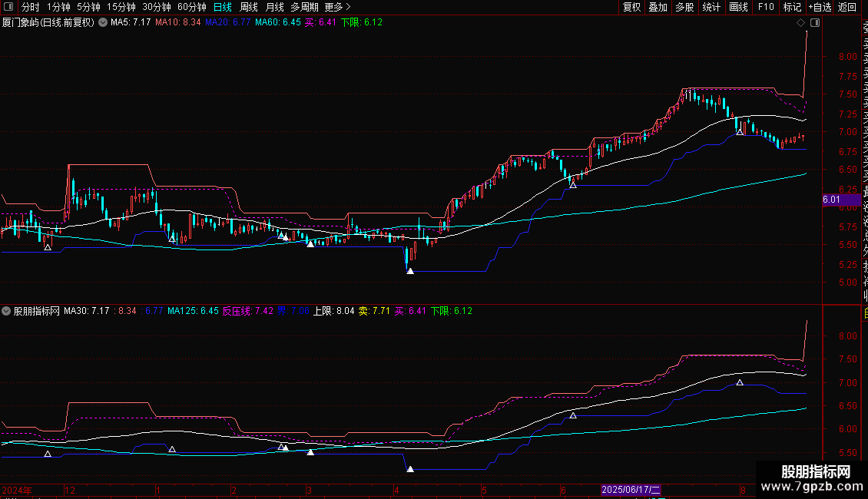Click the main chart 下限: 6.12 label
The width and height of the screenshot is (868, 499).
tap(362, 23)
